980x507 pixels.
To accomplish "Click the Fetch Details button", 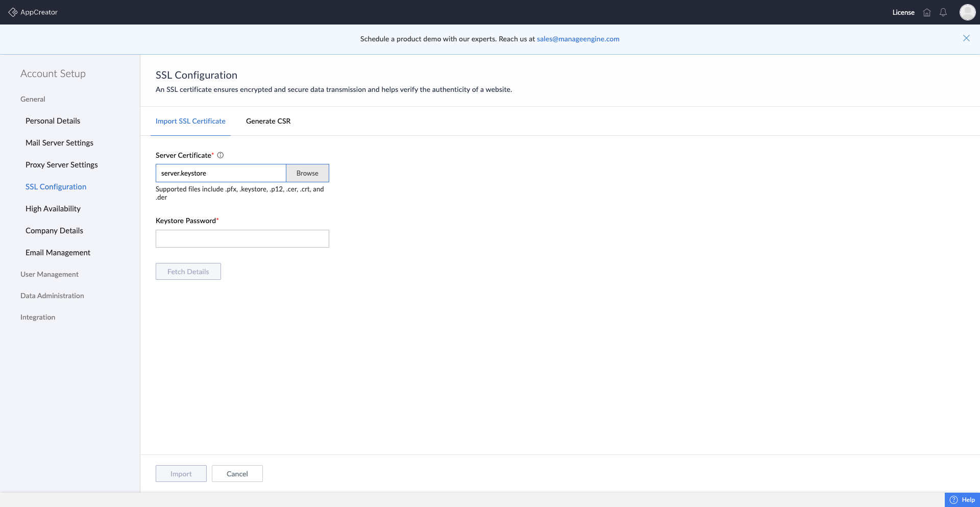I will pos(188,271).
